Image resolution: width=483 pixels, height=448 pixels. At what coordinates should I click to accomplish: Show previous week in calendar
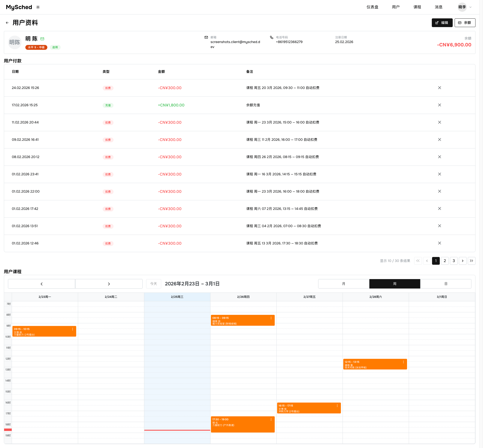(41, 284)
